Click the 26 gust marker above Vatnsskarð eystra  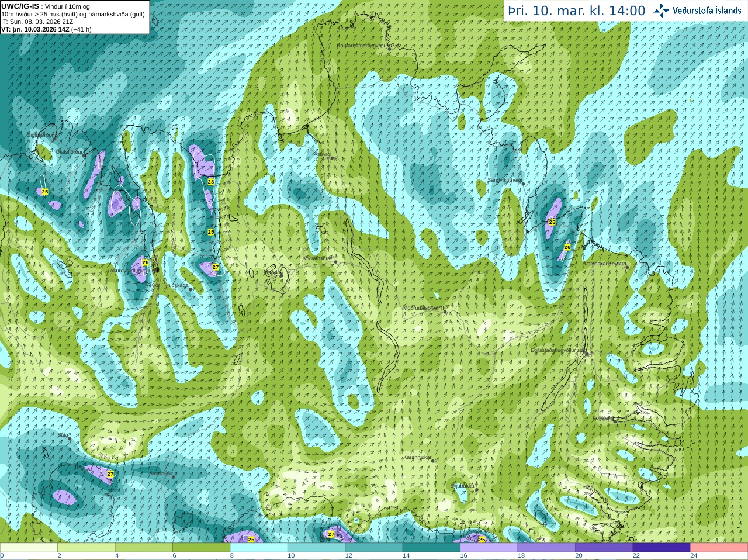[567, 247]
